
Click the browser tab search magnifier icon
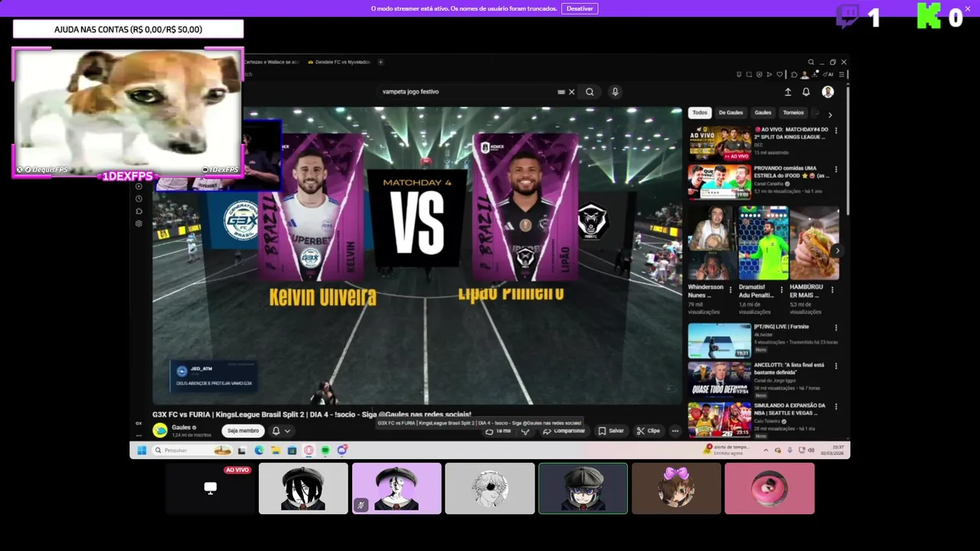point(811,62)
